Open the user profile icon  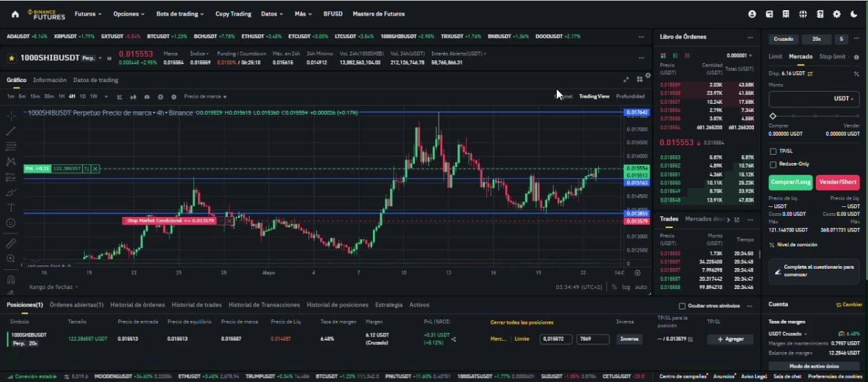[x=752, y=14]
